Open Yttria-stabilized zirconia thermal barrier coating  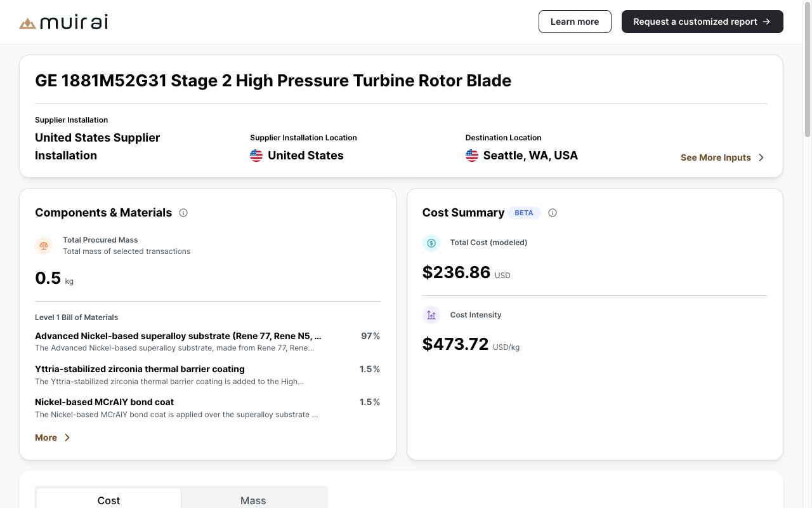coord(140,369)
